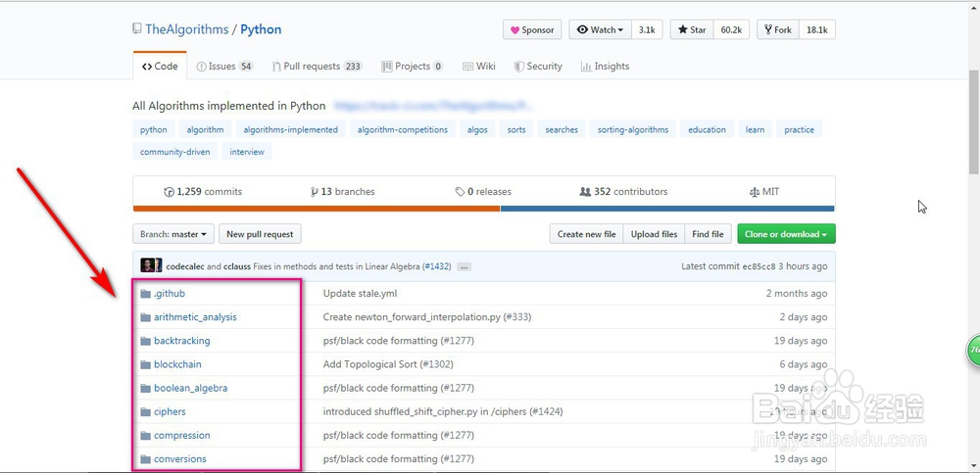Open the Wiki tab
The image size is (980, 473).
[479, 67]
